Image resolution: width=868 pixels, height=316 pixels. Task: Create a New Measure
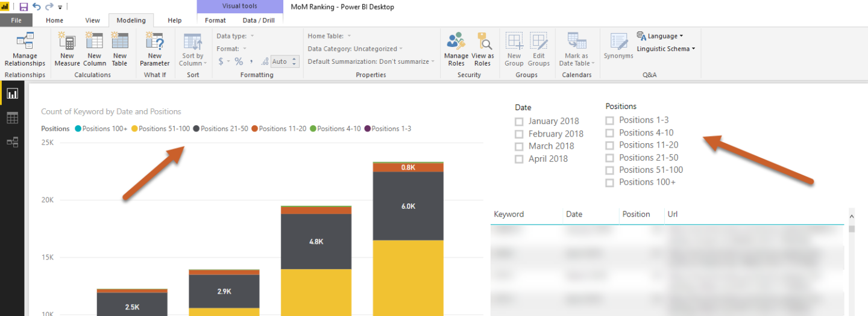[x=67, y=49]
